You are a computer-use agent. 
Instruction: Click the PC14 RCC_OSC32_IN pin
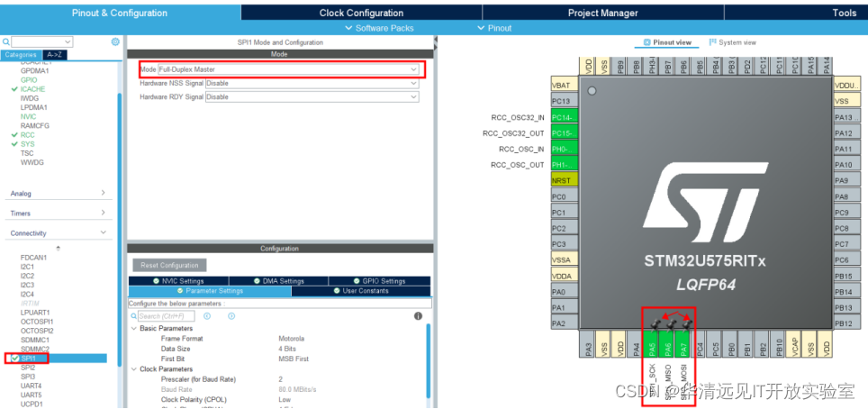pos(565,117)
